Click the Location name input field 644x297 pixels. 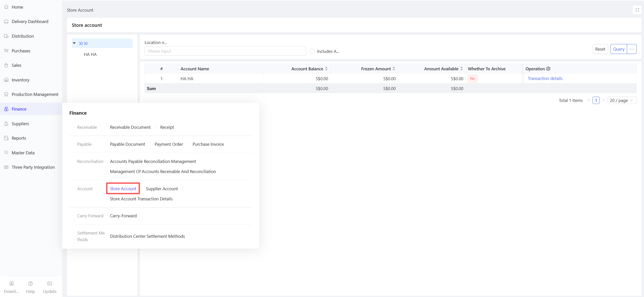click(225, 51)
